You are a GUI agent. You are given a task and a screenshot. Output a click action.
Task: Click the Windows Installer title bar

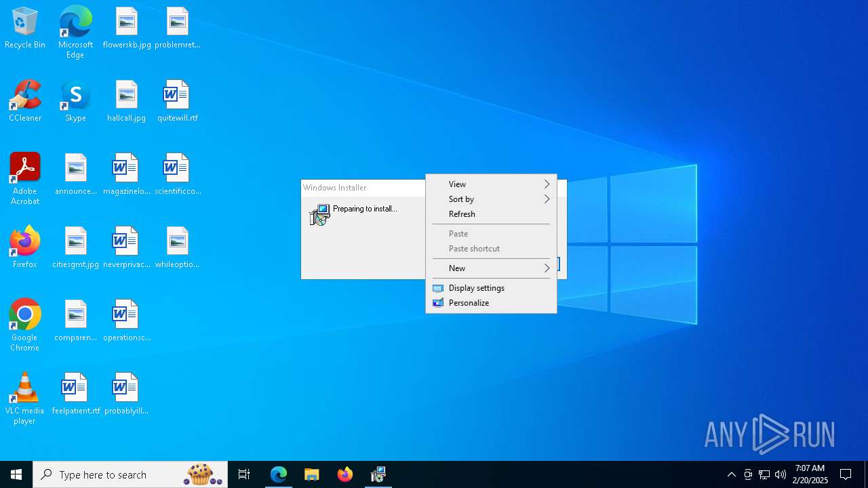[x=363, y=188]
